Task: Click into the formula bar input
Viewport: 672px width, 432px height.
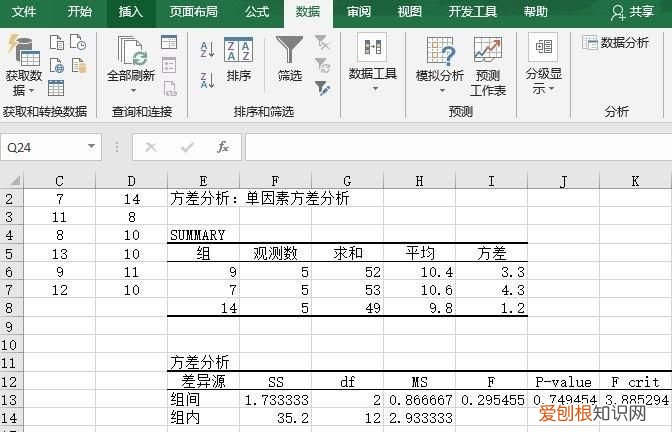Action: 458,147
